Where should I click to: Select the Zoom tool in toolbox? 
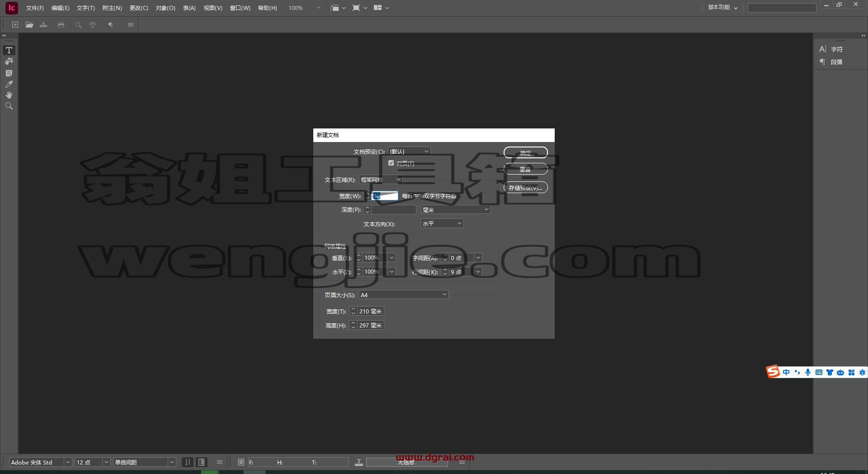pos(9,106)
